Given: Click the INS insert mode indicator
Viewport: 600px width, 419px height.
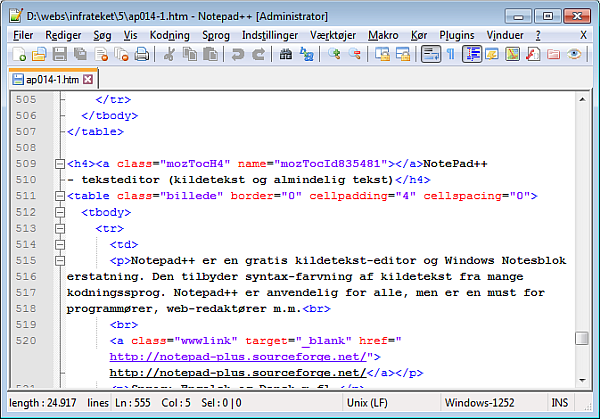Looking at the screenshot, I should click(x=559, y=403).
